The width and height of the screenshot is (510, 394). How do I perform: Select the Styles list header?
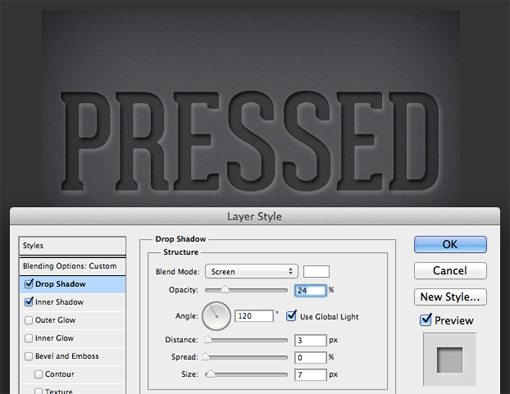click(x=72, y=246)
